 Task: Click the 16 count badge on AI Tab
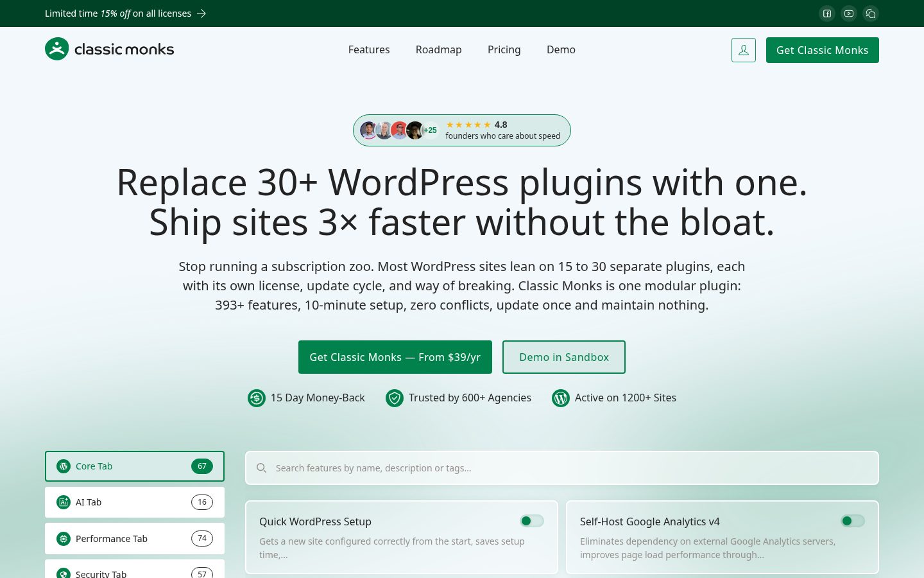tap(202, 502)
